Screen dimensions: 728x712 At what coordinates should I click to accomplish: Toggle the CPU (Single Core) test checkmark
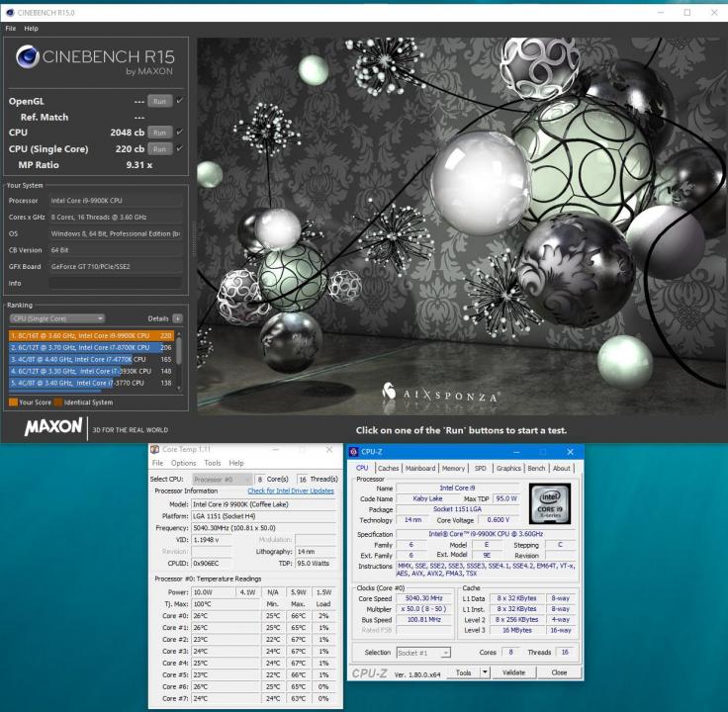tap(180, 148)
